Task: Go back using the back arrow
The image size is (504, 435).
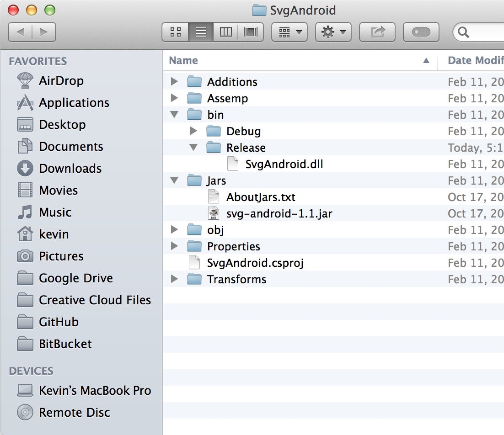Action: [x=21, y=32]
